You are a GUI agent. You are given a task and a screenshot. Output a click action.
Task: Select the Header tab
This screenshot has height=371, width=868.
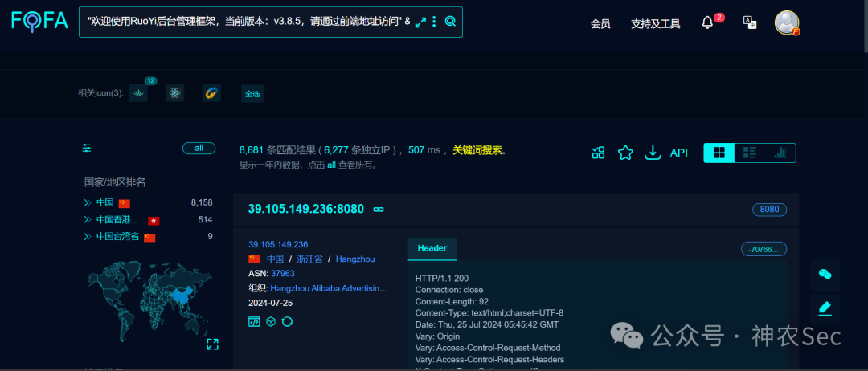coord(432,249)
